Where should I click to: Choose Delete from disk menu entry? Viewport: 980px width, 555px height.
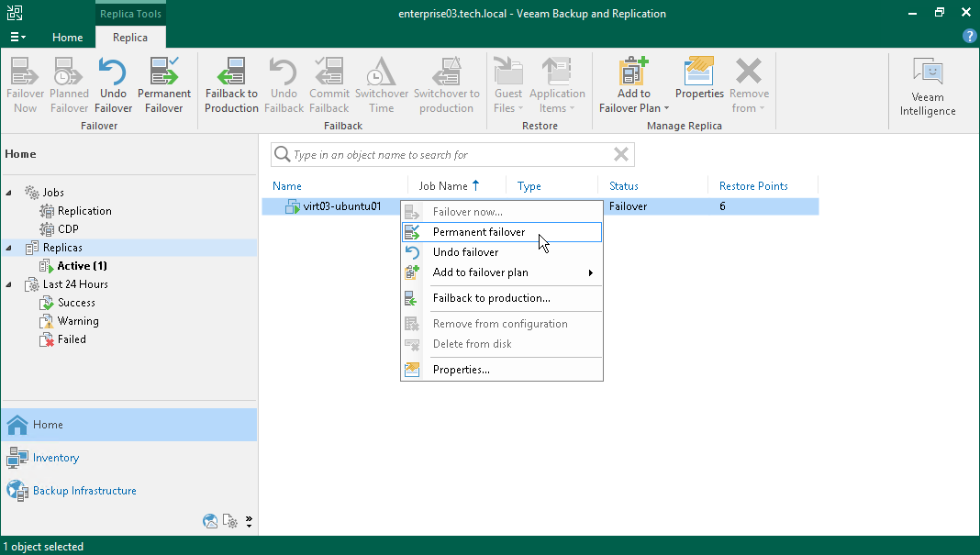pos(502,344)
